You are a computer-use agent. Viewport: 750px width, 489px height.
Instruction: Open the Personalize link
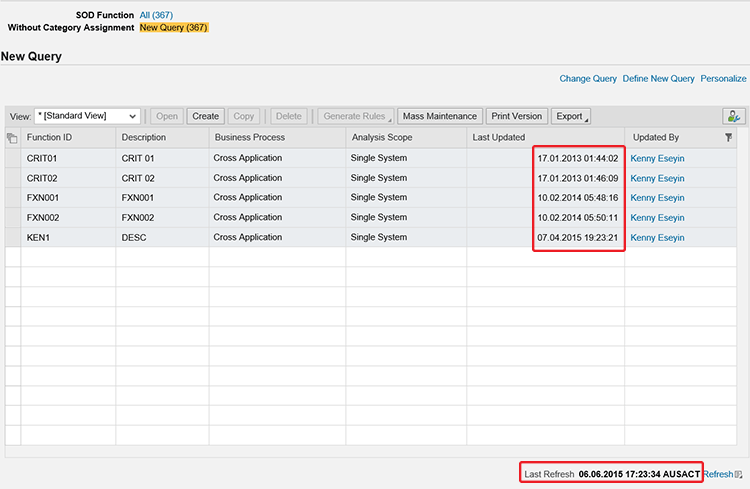point(723,78)
